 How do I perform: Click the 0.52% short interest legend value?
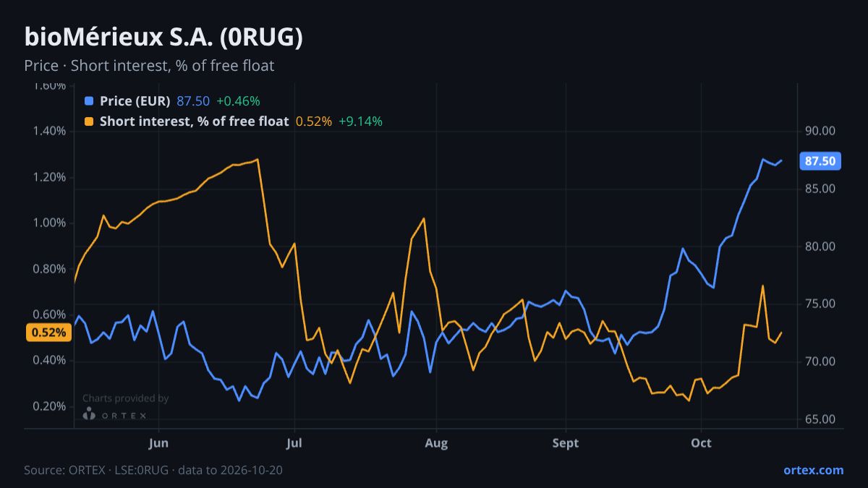click(314, 121)
